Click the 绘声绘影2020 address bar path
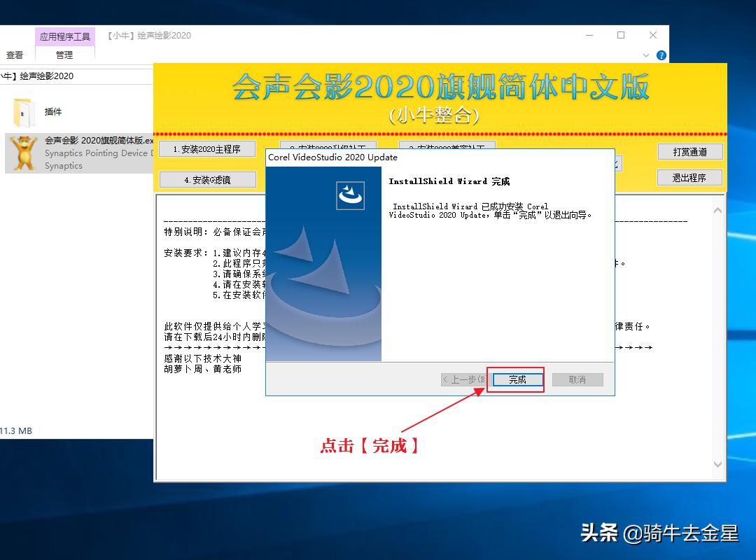The width and height of the screenshot is (756, 560). tap(46, 76)
